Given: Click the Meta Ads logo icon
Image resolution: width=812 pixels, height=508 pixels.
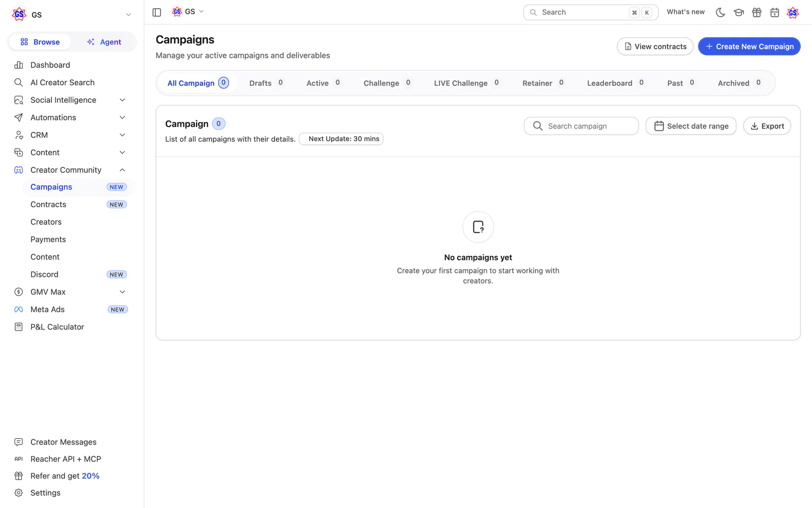Looking at the screenshot, I should 19,309.
